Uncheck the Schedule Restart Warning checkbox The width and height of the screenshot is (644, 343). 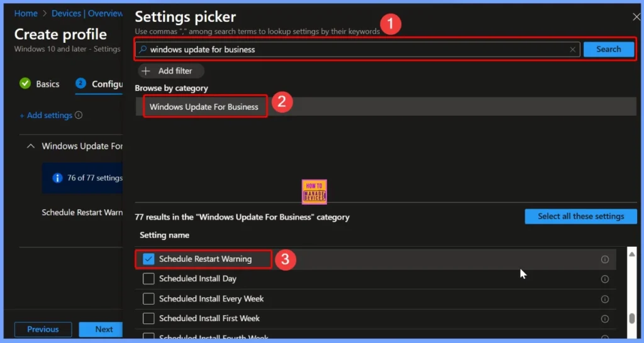click(148, 259)
